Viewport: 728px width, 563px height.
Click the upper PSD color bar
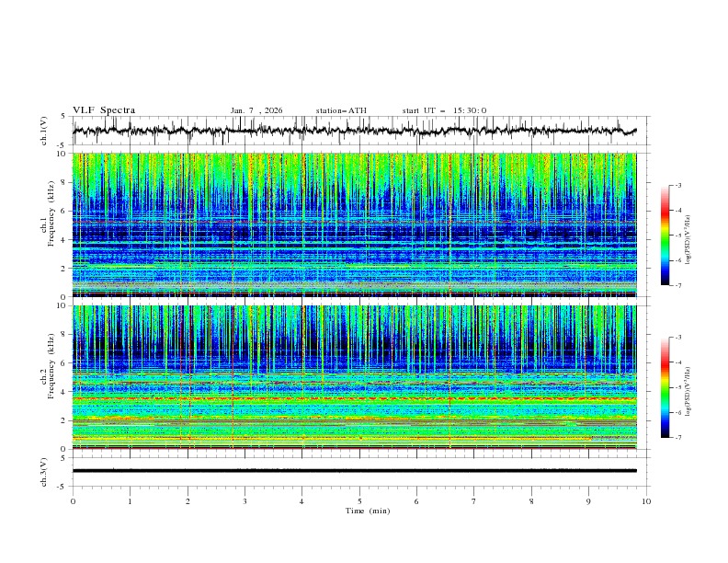click(665, 236)
